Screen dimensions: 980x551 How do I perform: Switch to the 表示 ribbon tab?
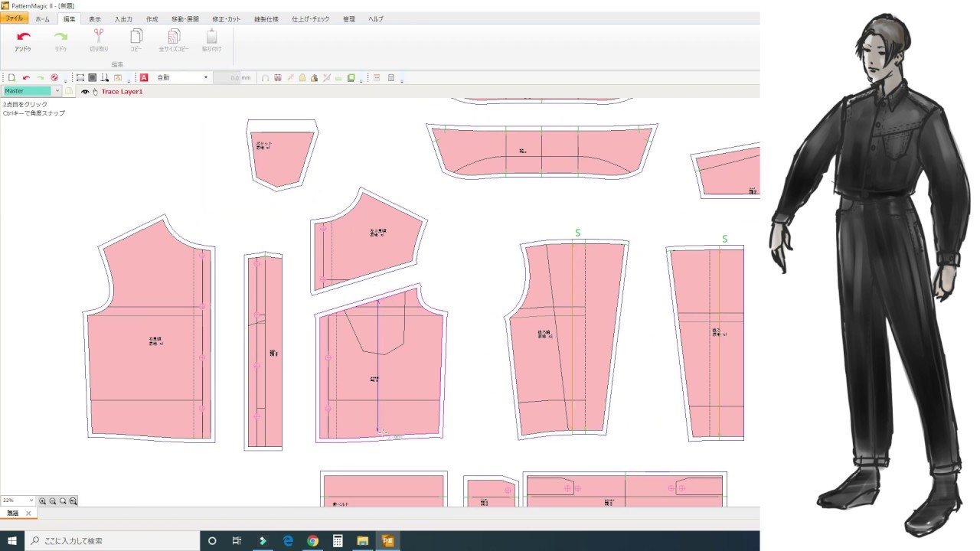pyautogui.click(x=94, y=18)
